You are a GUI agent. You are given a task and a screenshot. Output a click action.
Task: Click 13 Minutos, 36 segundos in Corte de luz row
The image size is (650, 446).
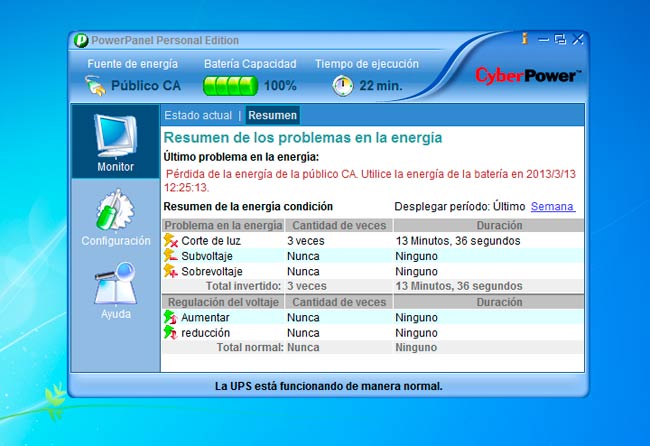[x=458, y=241]
